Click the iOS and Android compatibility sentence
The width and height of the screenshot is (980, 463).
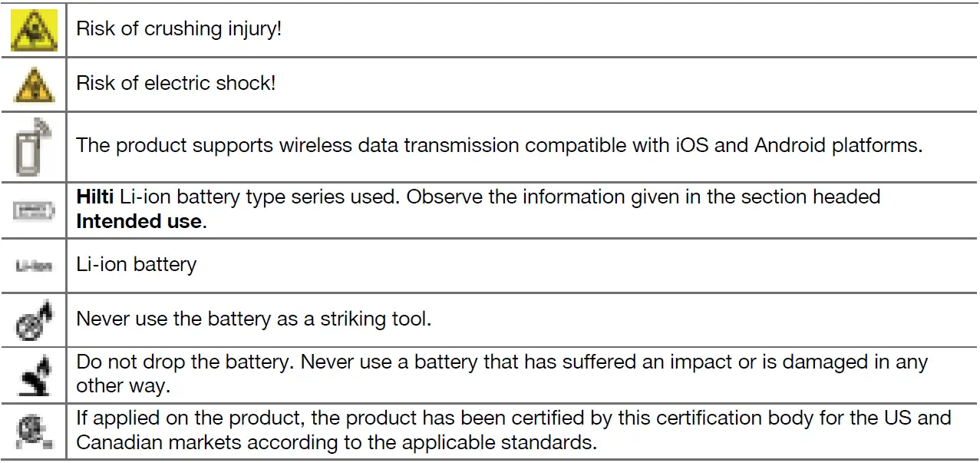tap(499, 145)
